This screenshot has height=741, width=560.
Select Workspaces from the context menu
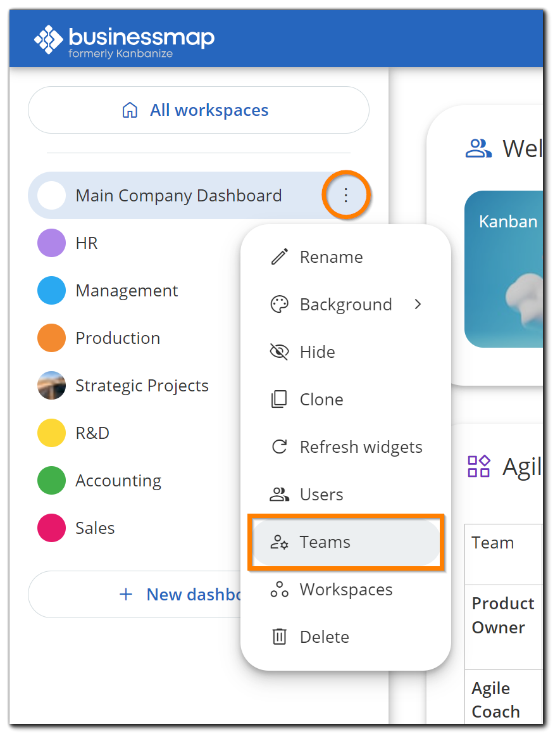click(x=345, y=589)
